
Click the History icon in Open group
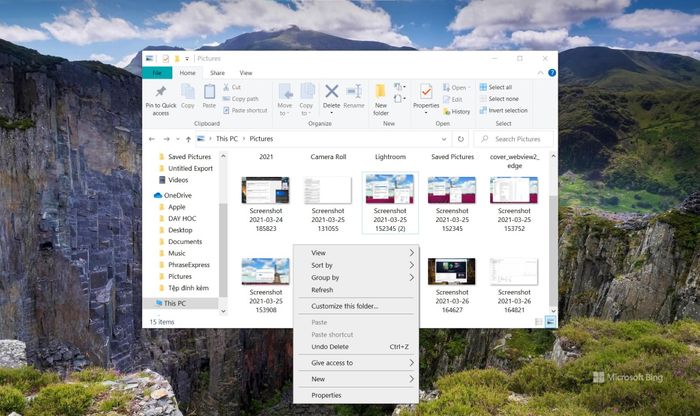click(456, 111)
